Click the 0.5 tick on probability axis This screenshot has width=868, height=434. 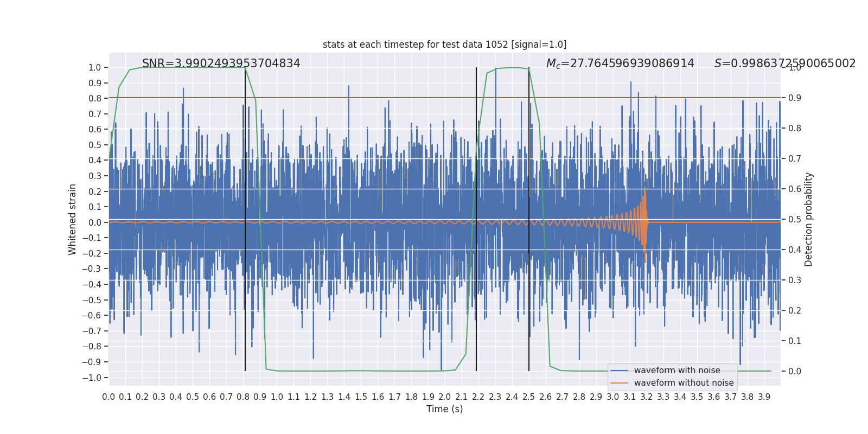pos(795,220)
